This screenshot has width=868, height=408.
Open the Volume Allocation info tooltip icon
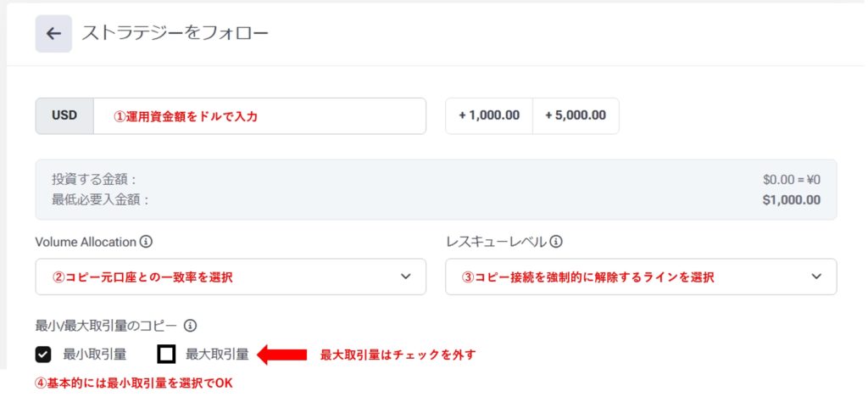pos(146,242)
